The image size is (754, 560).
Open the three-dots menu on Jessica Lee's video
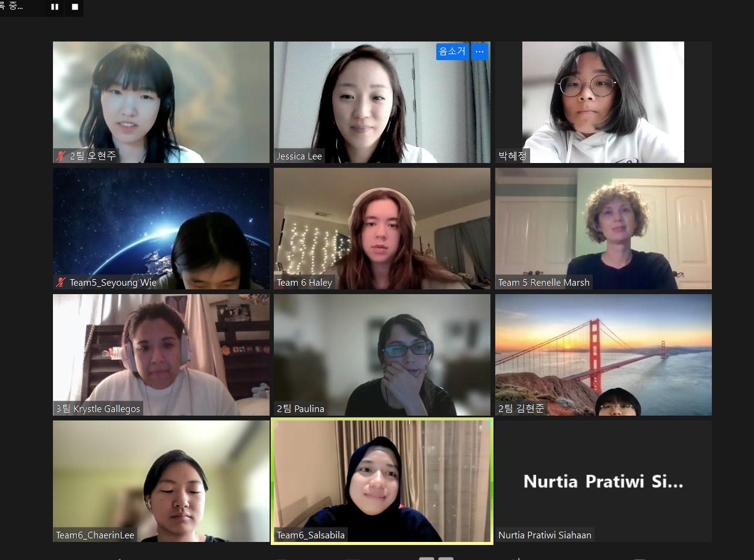[x=480, y=52]
